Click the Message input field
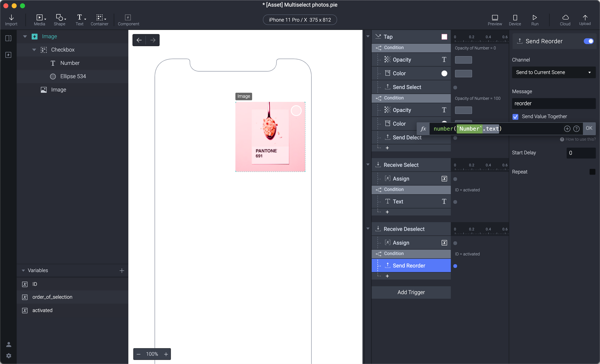This screenshot has height=364, width=600. pyautogui.click(x=553, y=103)
